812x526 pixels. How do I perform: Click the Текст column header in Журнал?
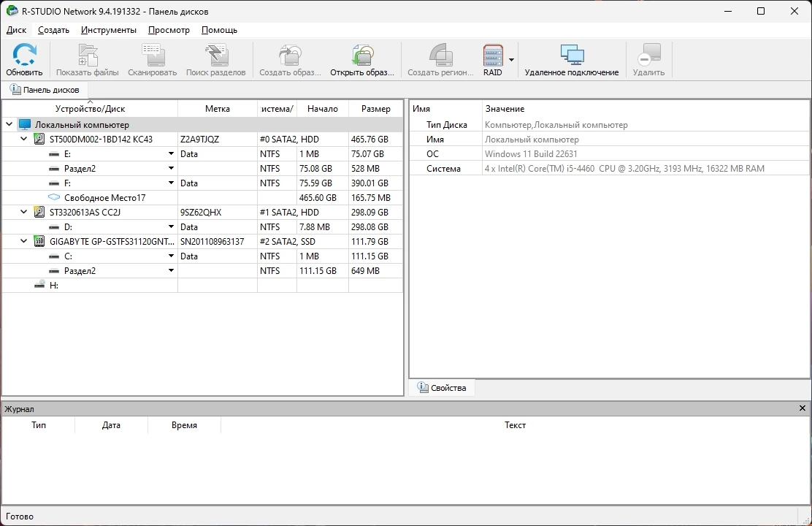click(x=516, y=425)
